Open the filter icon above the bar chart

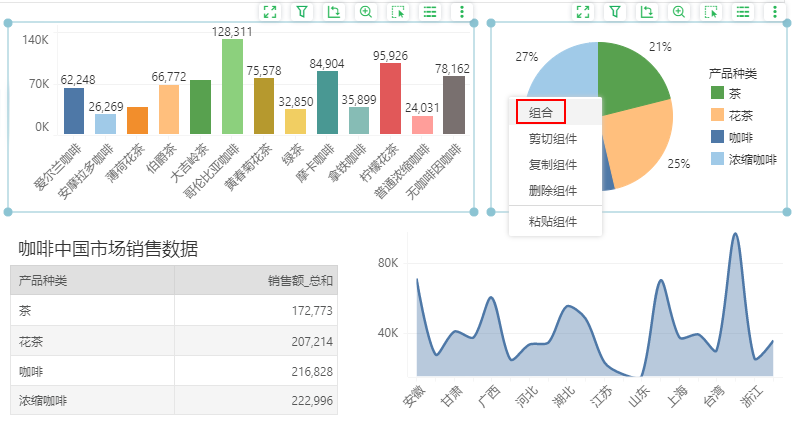pyautogui.click(x=301, y=12)
